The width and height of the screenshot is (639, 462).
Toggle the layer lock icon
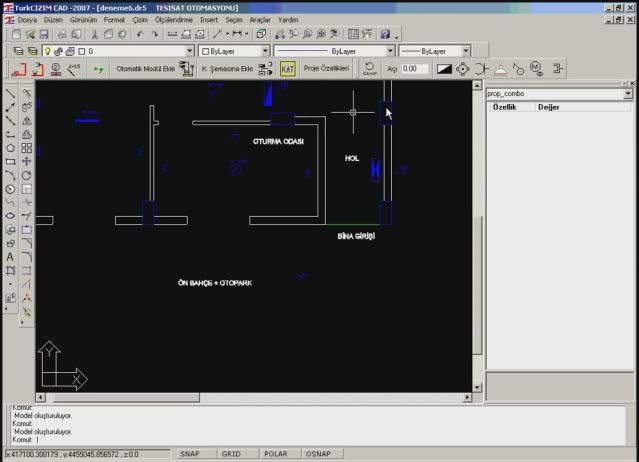coord(58,51)
